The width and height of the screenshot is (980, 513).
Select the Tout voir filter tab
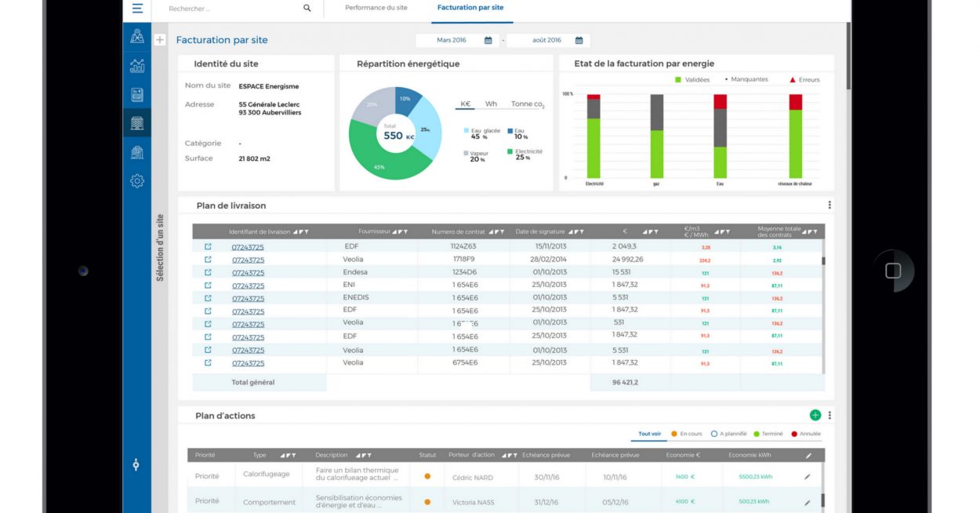(650, 434)
